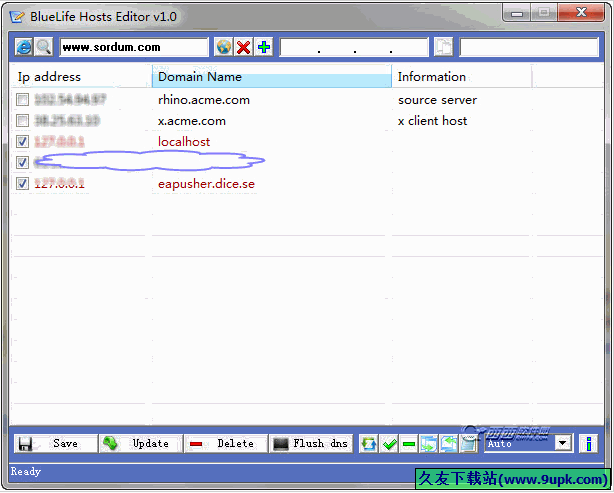Click the refresh arrows icon in bottom bar
The image size is (614, 493).
click(368, 444)
